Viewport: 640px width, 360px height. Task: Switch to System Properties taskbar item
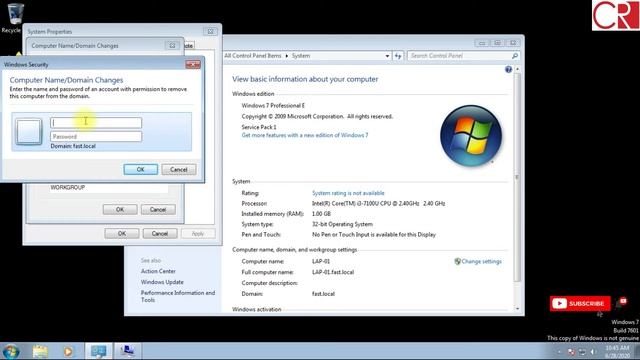point(127,351)
